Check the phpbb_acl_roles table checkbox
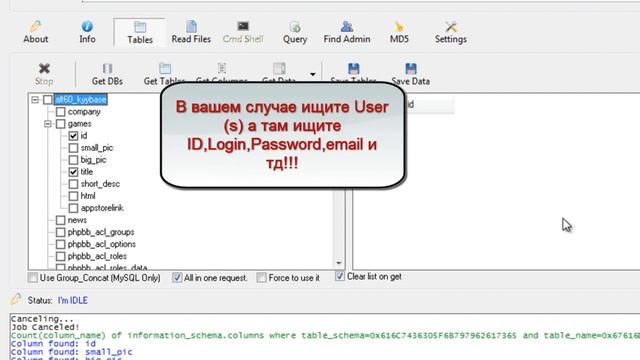640x360 pixels. pyautogui.click(x=60, y=256)
